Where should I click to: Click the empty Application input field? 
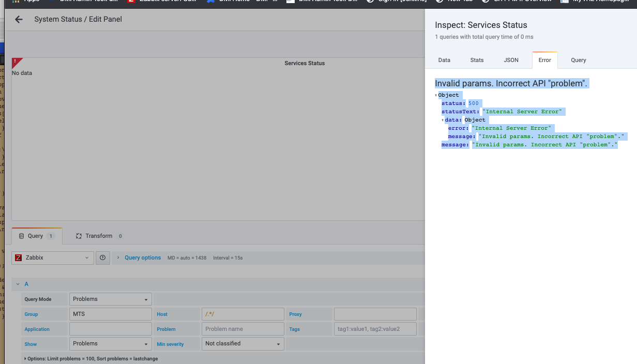[x=111, y=329]
